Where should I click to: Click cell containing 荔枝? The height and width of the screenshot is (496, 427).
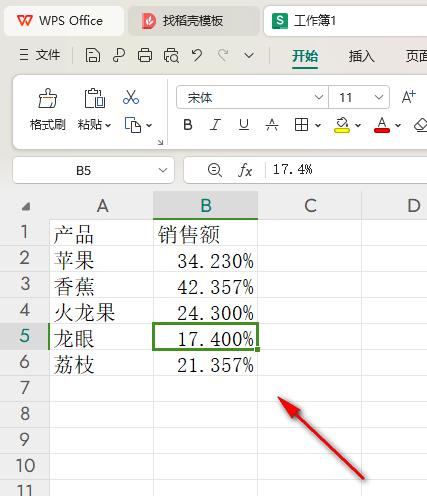[102, 363]
